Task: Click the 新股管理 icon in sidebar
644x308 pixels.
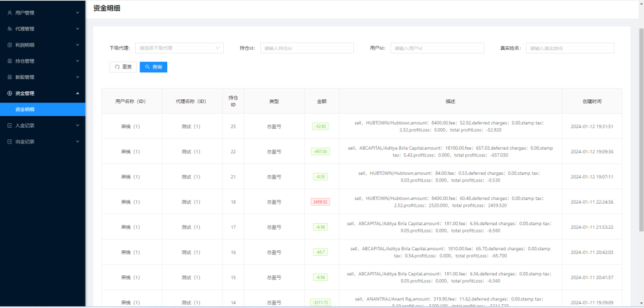Action: tap(9, 77)
